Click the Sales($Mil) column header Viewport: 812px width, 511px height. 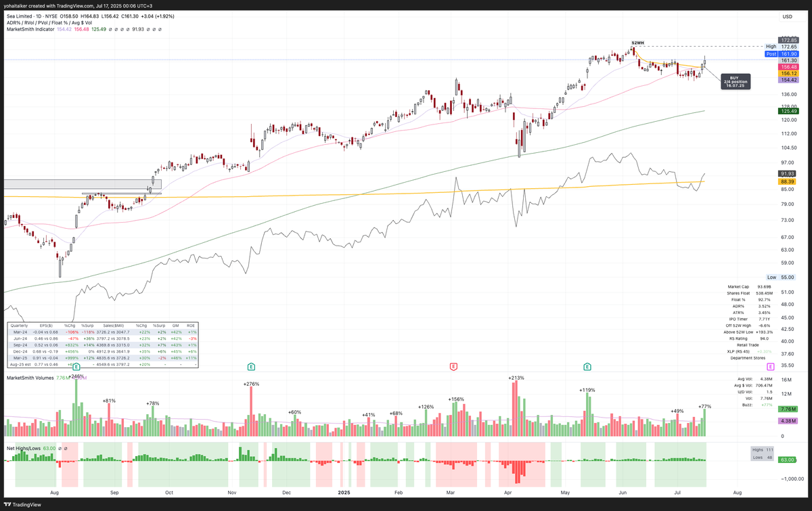(x=113, y=326)
